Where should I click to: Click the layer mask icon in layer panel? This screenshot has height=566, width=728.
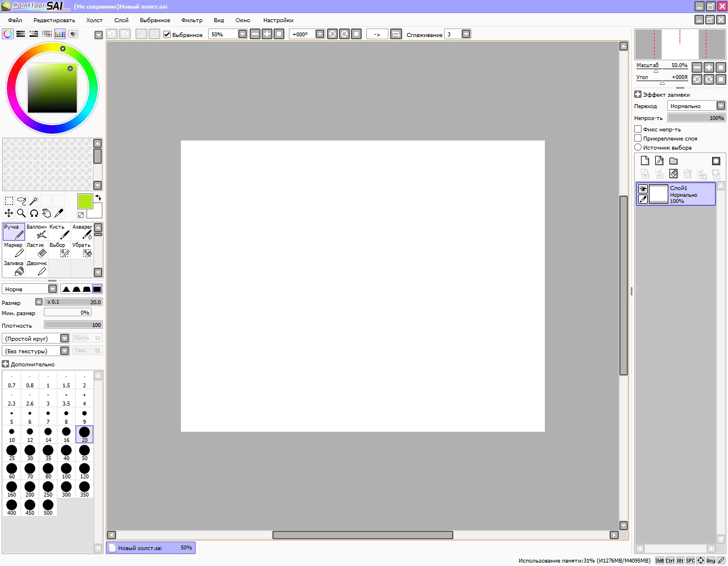pyautogui.click(x=716, y=161)
